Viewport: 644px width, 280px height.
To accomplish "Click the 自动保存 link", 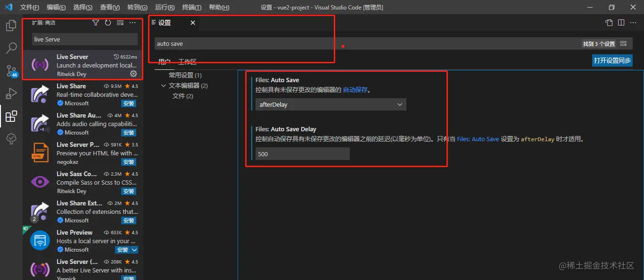I will coord(355,90).
